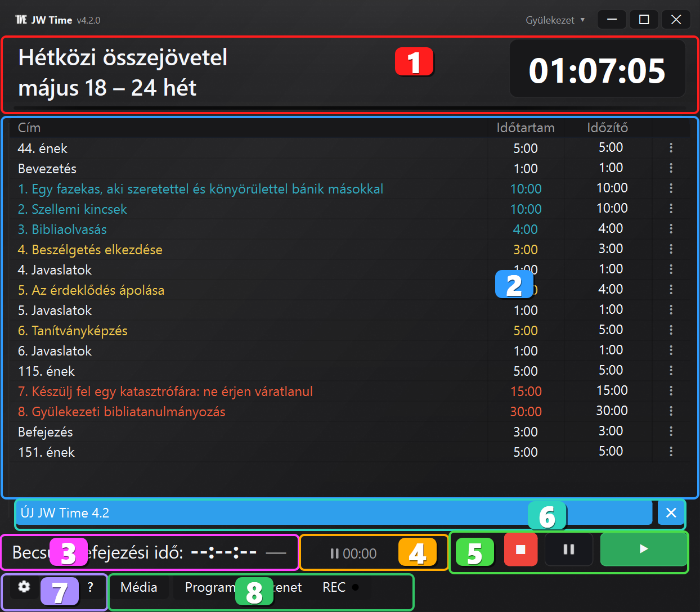Open menu for 7. Készülj fel egy katasztrófára
Image resolution: width=700 pixels, height=612 pixels.
[x=671, y=391]
